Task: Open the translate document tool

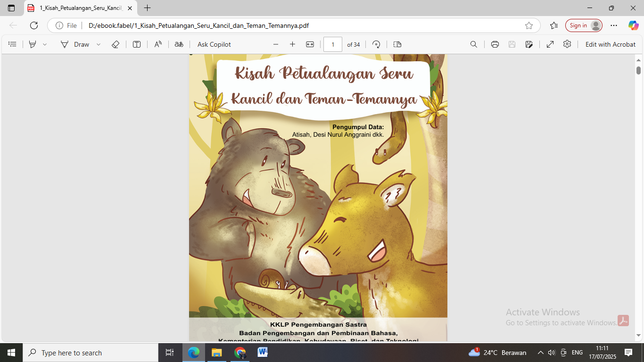Action: click(179, 44)
